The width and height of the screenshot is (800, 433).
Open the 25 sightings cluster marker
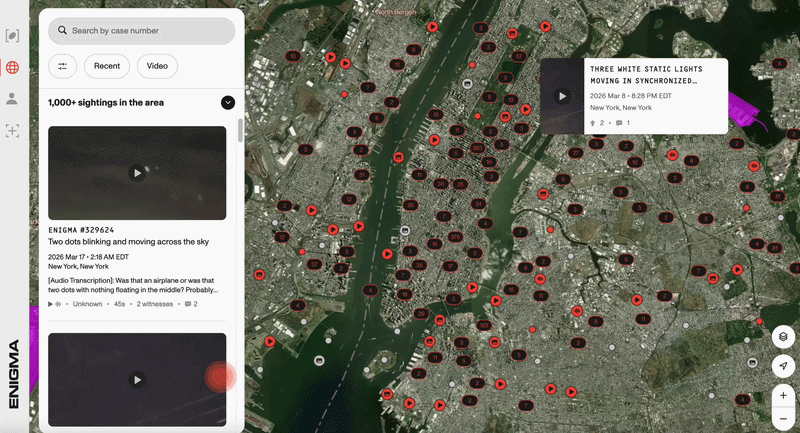click(460, 184)
